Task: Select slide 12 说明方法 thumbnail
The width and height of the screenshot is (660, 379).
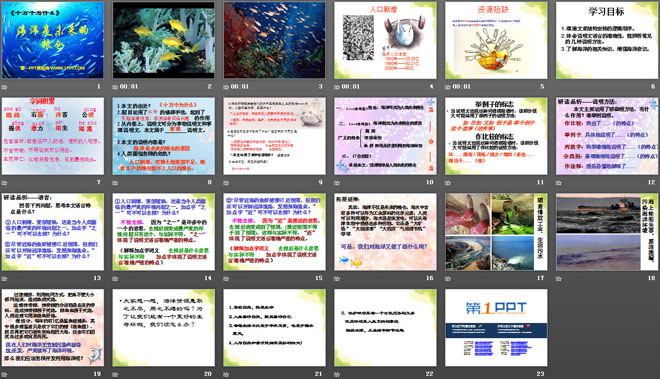Action: coord(607,136)
